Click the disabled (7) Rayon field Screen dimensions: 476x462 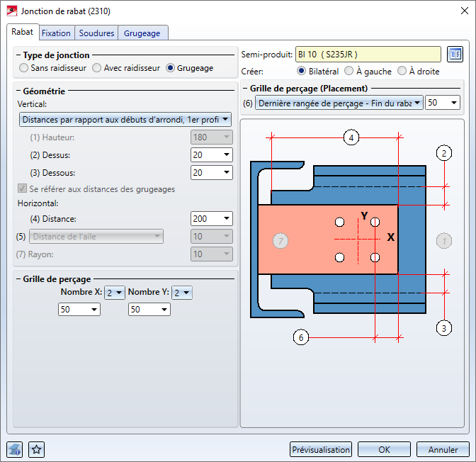click(212, 254)
